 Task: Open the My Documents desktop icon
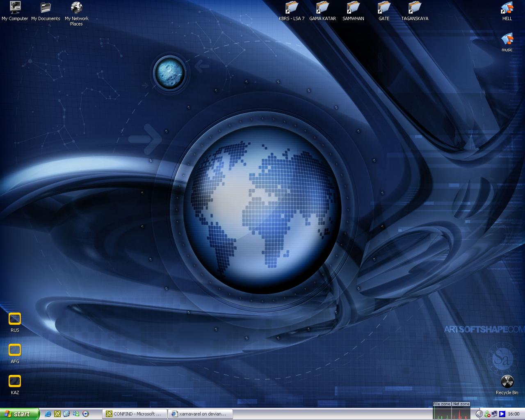coord(46,11)
